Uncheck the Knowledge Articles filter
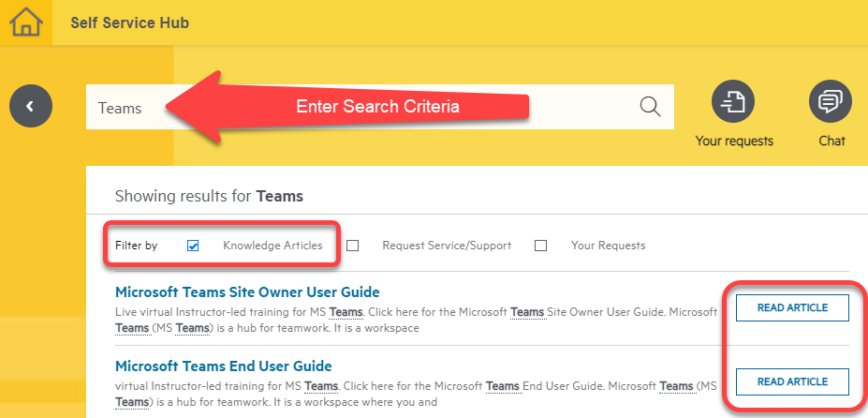Screen dimensions: 868x418 (193, 246)
